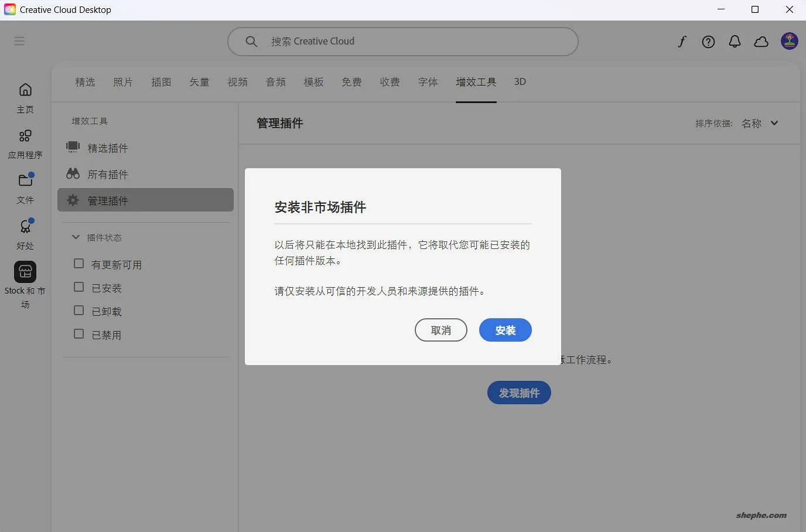The width and height of the screenshot is (806, 532).
Task: Open the fonts (f) icon
Action: pyautogui.click(x=682, y=42)
